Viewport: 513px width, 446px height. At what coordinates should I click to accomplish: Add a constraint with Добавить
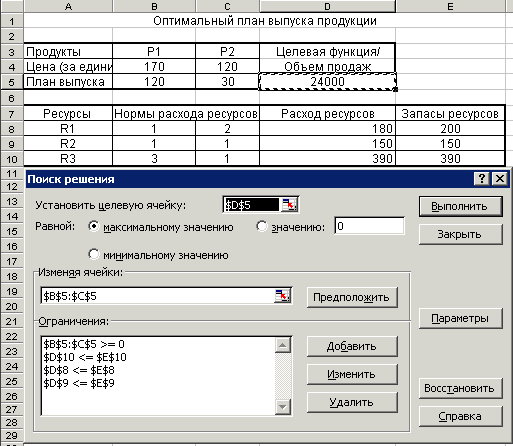coord(352,346)
